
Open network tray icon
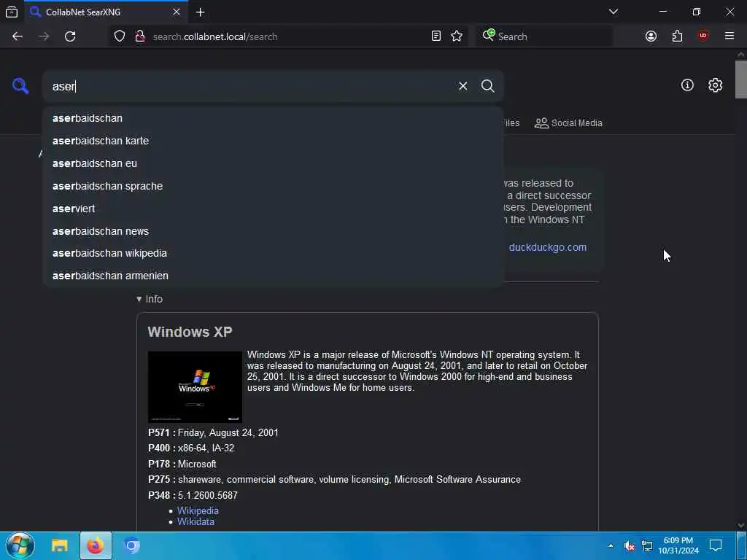tap(648, 546)
